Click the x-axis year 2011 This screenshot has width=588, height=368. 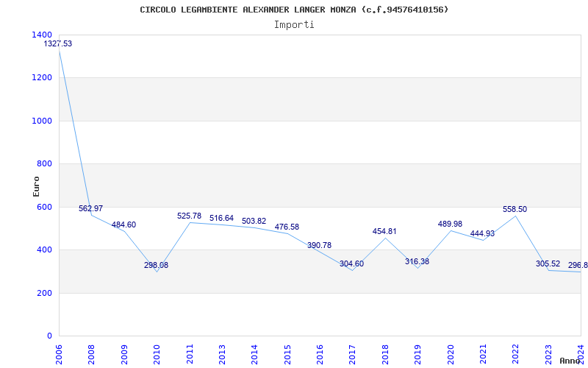coord(190,354)
